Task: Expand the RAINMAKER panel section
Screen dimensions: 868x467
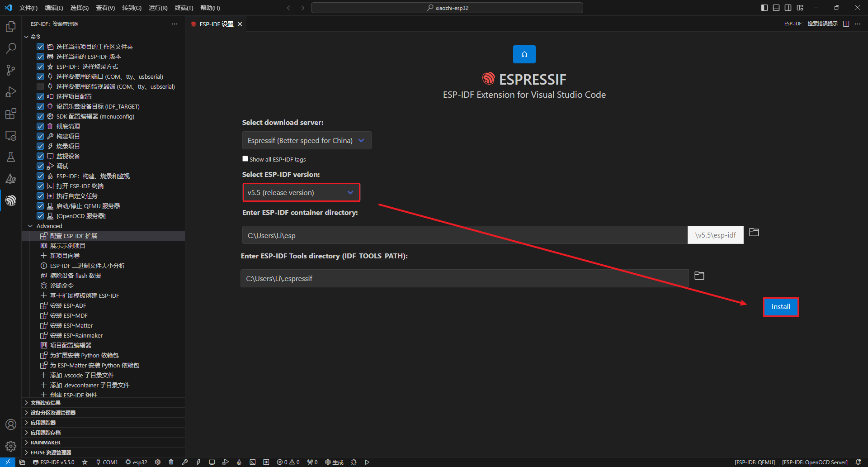Action: pos(45,443)
